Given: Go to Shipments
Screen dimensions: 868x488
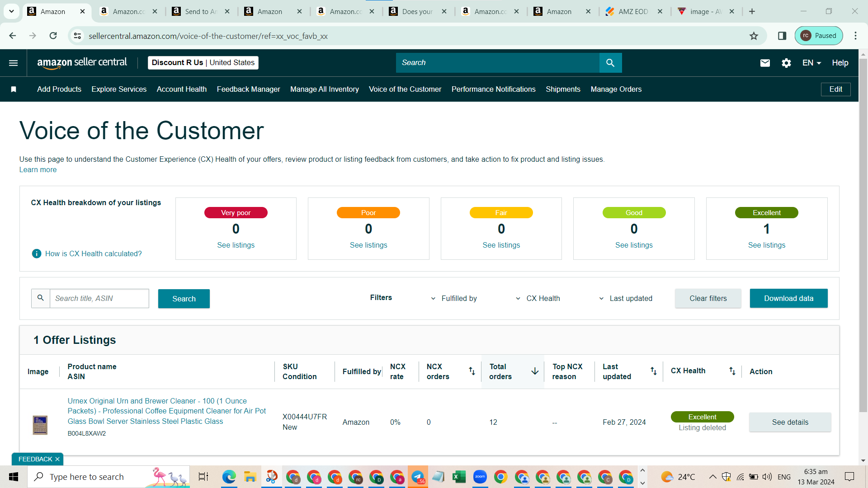Looking at the screenshot, I should point(563,89).
